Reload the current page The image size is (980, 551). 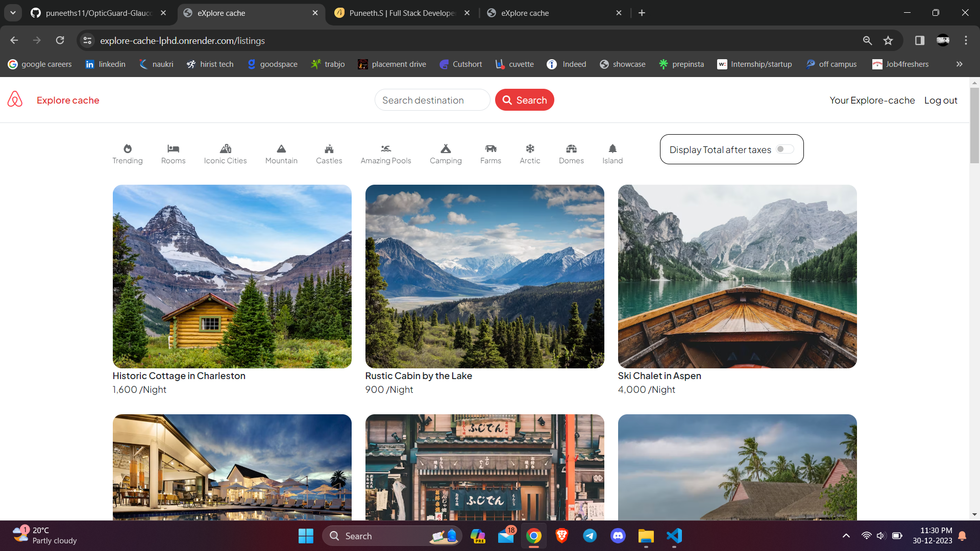pyautogui.click(x=60, y=40)
